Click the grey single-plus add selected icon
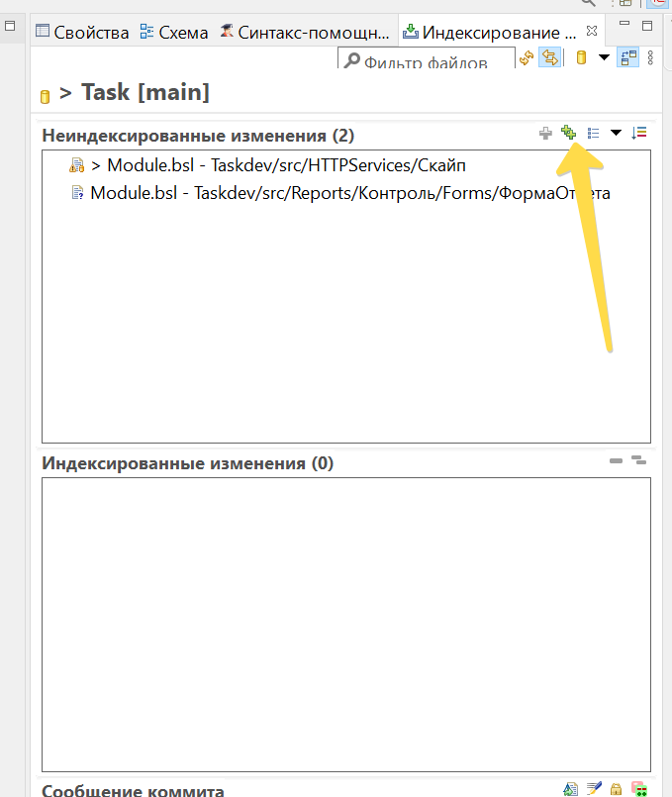672x797 pixels. tap(545, 134)
